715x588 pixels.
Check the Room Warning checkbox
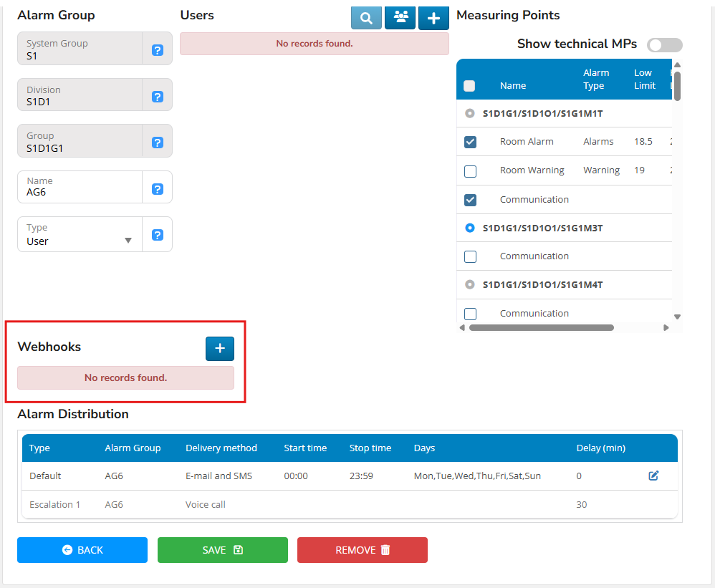(470, 171)
